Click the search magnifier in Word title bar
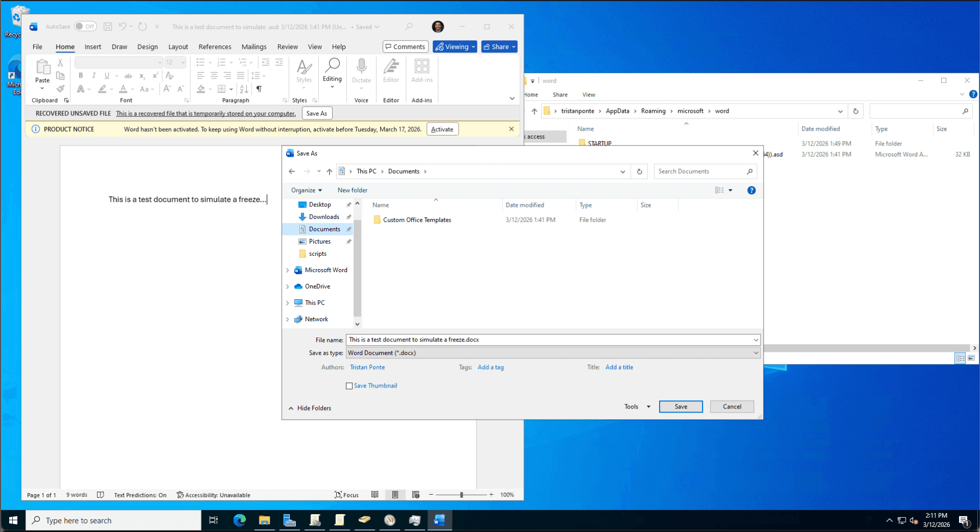This screenshot has width=980, height=532. tap(409, 27)
